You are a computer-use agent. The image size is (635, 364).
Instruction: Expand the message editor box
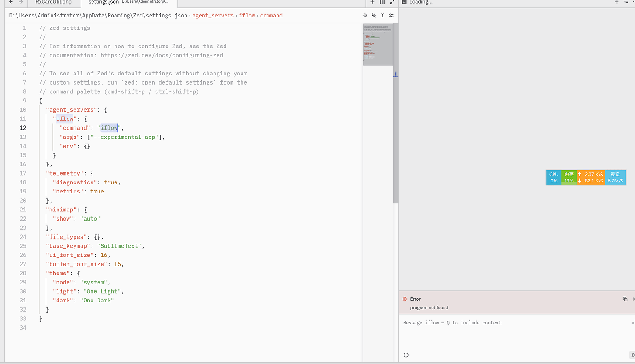tap(633, 323)
